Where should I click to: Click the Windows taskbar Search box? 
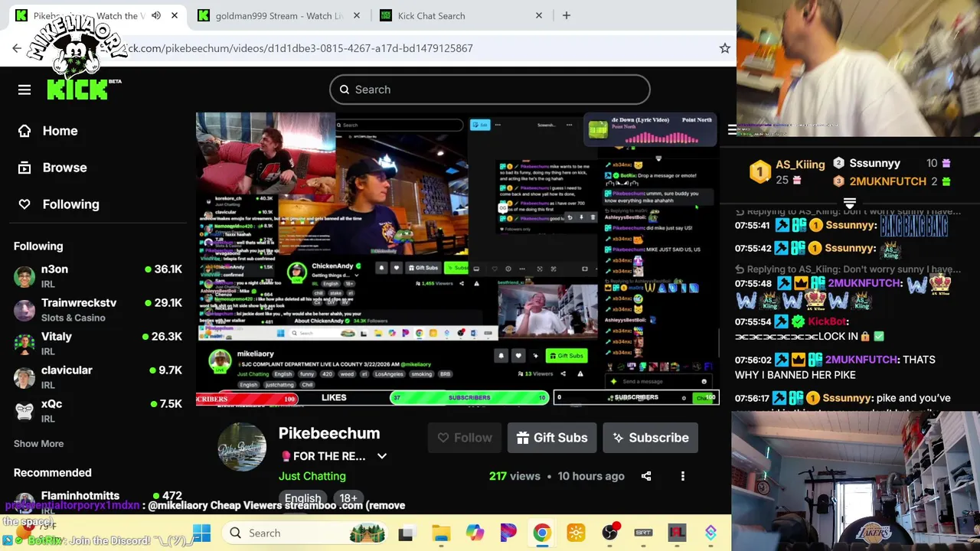click(x=305, y=533)
